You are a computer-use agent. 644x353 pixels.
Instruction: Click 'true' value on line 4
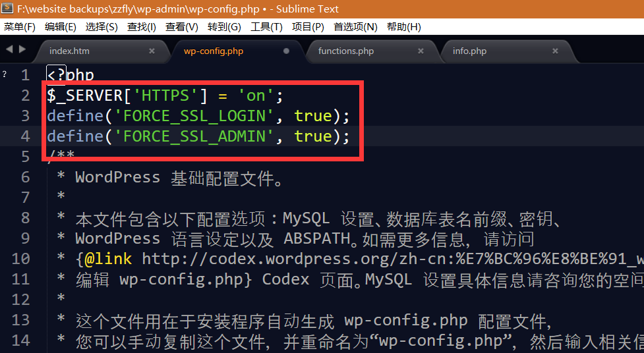click(x=313, y=136)
